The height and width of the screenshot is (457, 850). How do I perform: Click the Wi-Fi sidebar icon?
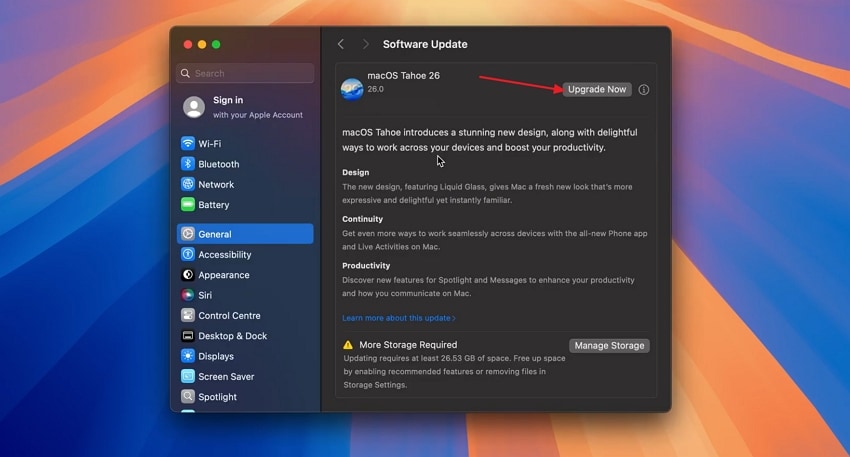pyautogui.click(x=188, y=144)
